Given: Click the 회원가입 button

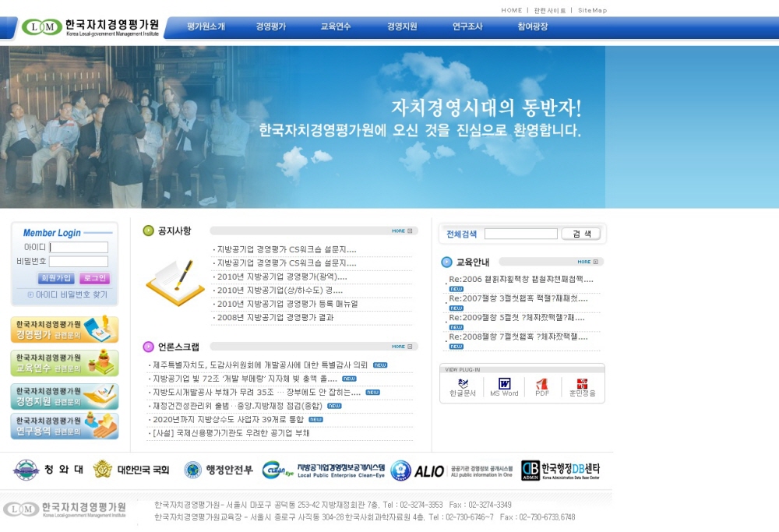Looking at the screenshot, I should coord(55,278).
